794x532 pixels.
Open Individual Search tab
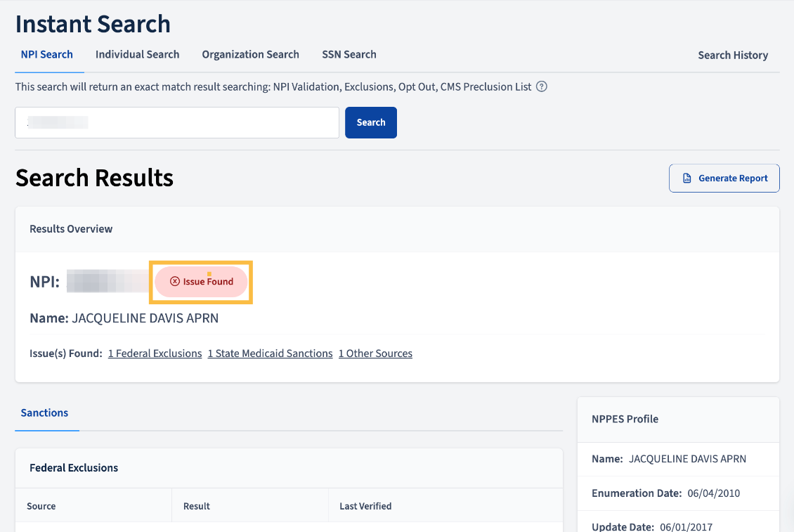coord(137,54)
